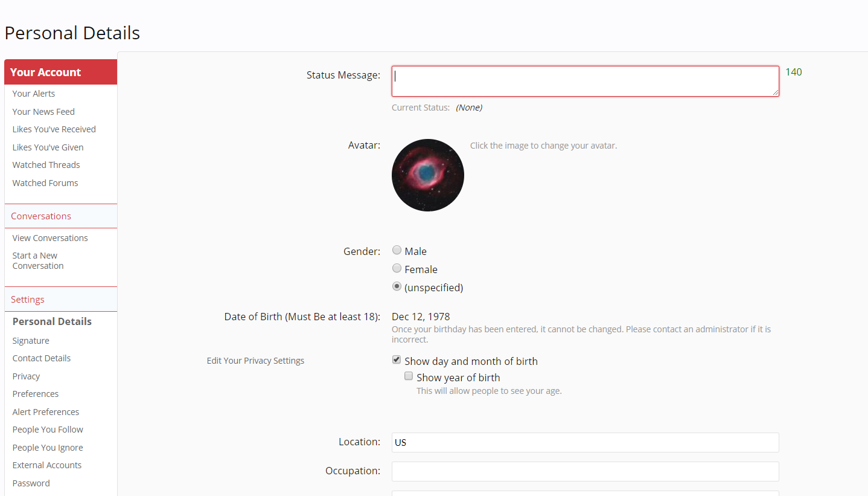
Task: Open Edit Your Privacy Settings link
Action: pyautogui.click(x=255, y=361)
